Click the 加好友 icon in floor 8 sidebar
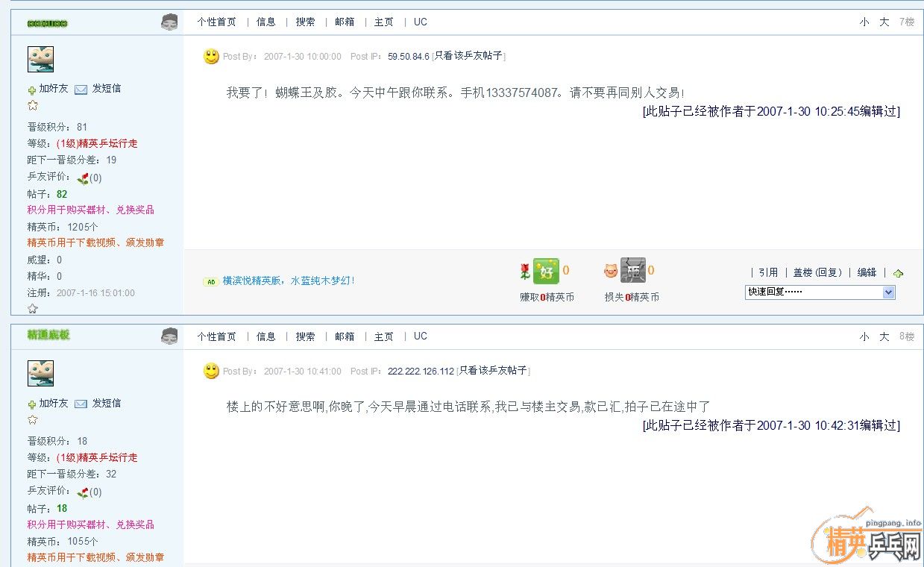 pyautogui.click(x=32, y=404)
